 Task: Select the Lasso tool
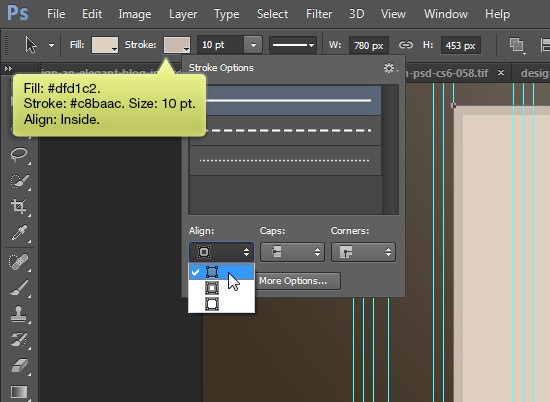(19, 154)
